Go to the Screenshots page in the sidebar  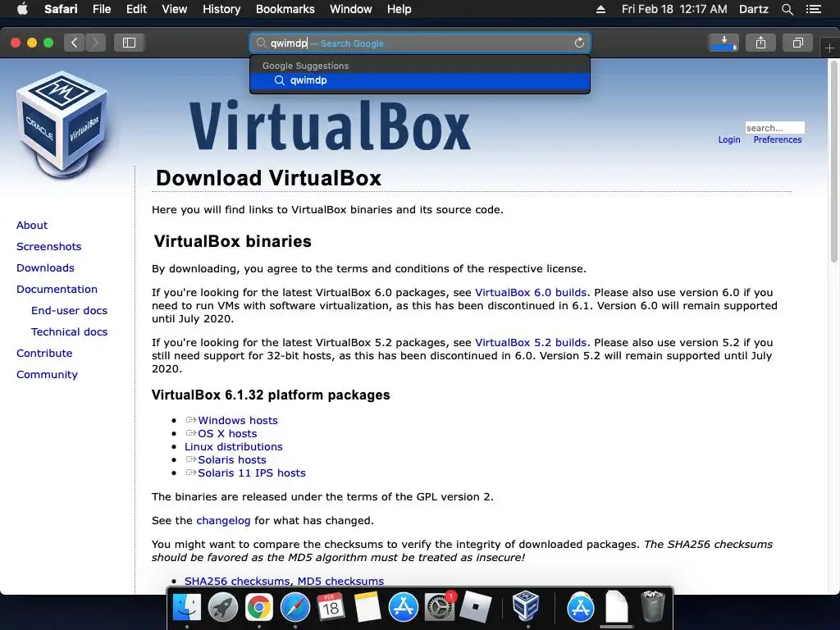click(x=48, y=246)
